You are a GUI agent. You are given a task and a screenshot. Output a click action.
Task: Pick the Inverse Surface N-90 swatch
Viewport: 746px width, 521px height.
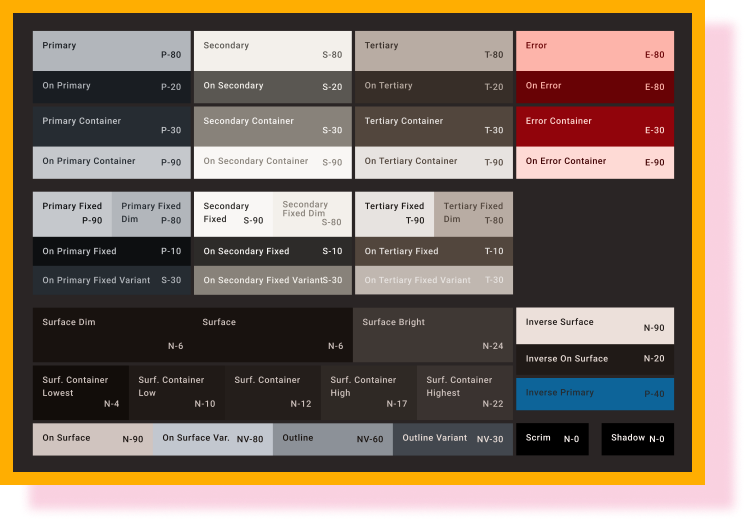(x=594, y=326)
